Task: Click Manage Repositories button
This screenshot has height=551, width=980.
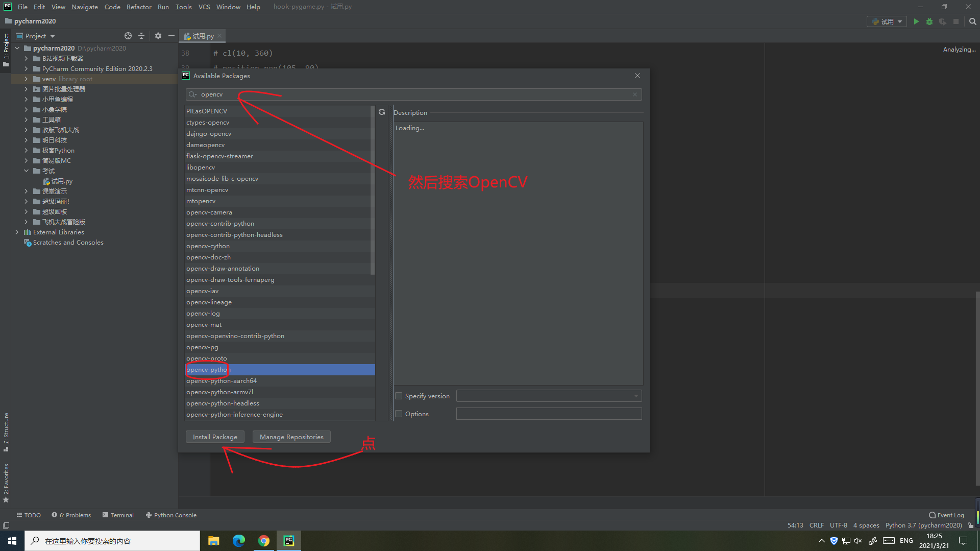Action: [x=291, y=437]
